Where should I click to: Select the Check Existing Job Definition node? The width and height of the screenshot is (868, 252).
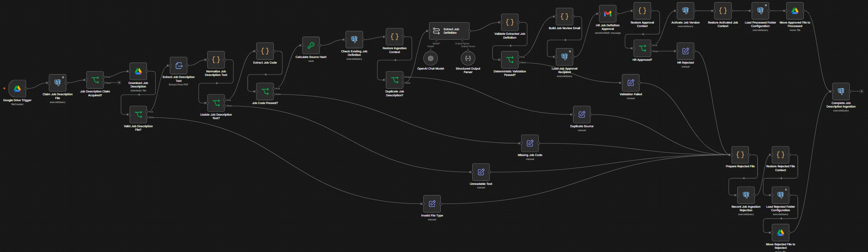tap(354, 40)
